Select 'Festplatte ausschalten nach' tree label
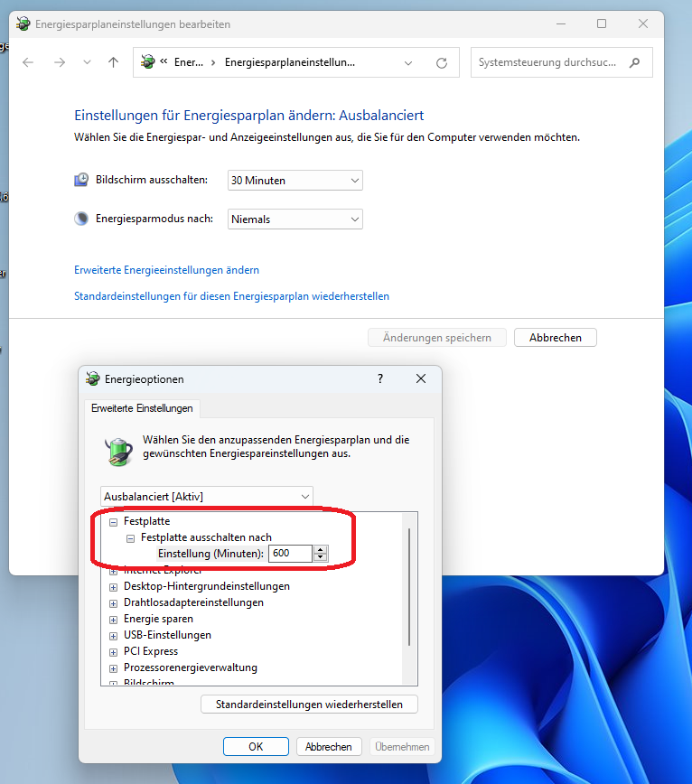 [x=207, y=537]
